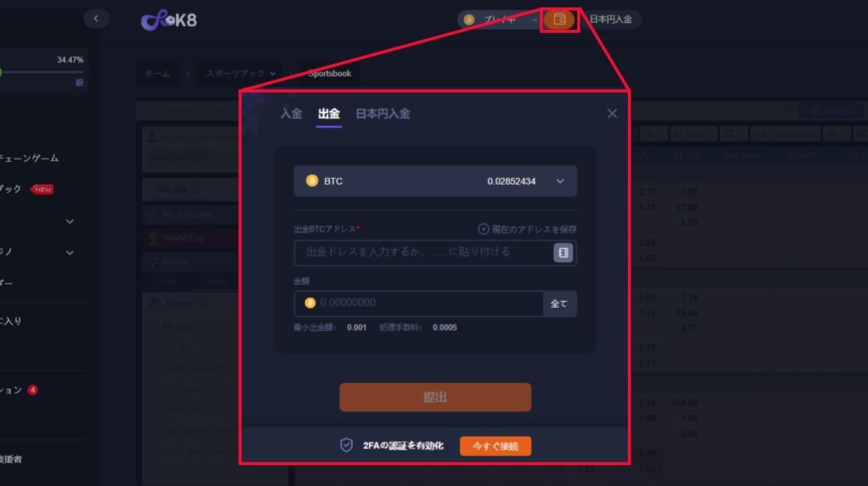Click the 今すぐ接続 button
Image resolution: width=868 pixels, height=486 pixels.
495,446
